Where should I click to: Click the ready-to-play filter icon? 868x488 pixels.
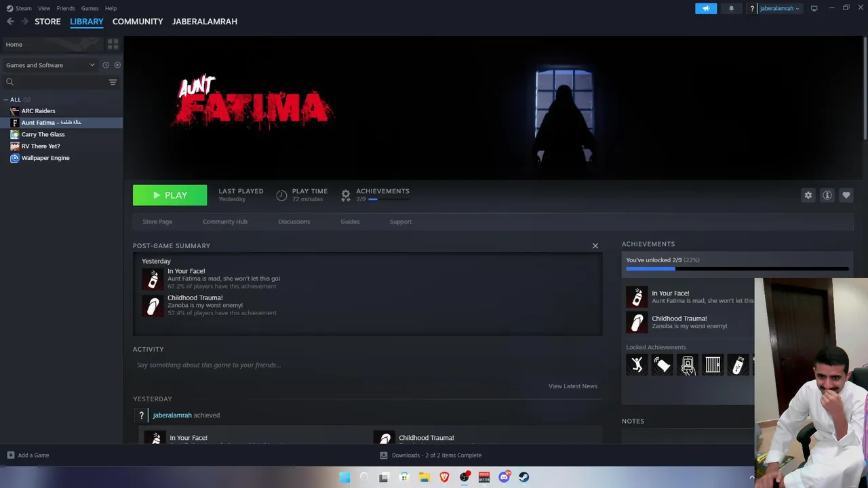pyautogui.click(x=117, y=65)
